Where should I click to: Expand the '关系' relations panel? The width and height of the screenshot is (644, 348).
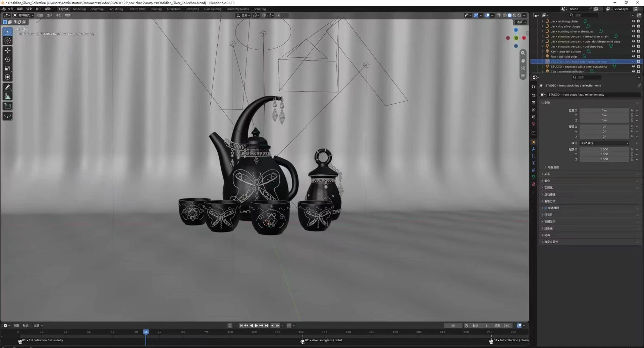[x=547, y=174]
